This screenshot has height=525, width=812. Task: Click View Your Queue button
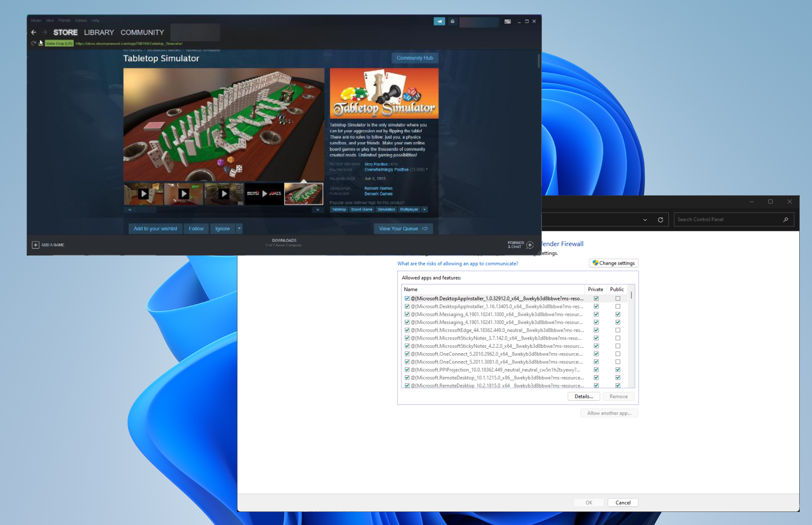coord(403,228)
